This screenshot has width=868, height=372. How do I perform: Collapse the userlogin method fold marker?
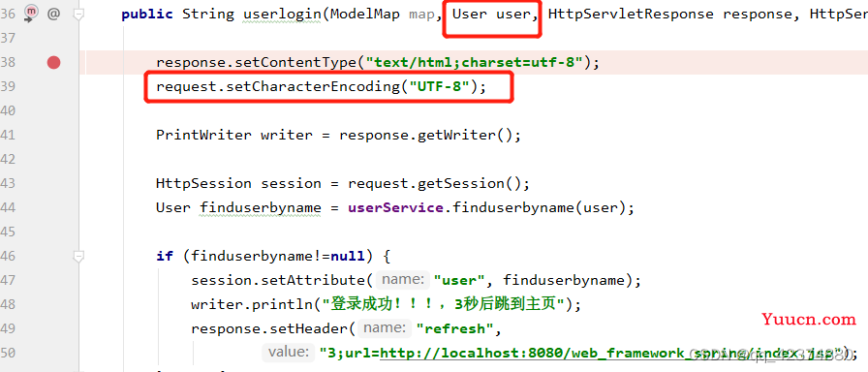[x=79, y=14]
